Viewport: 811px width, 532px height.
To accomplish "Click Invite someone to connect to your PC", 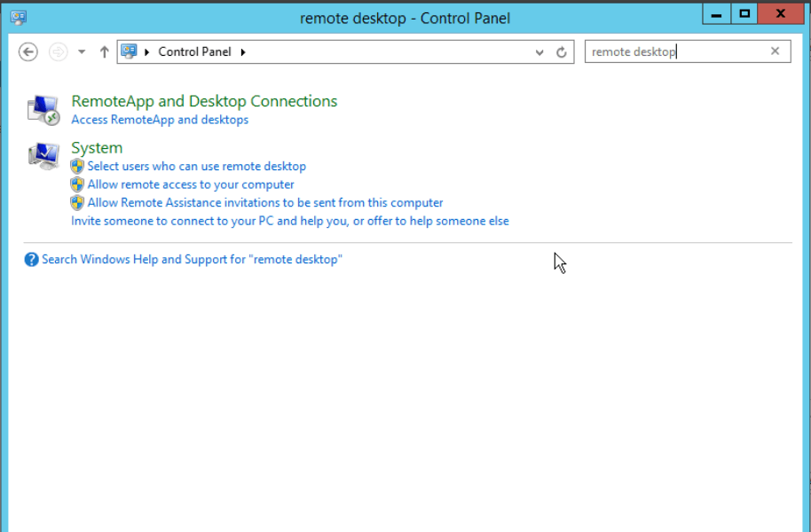I will coord(289,221).
